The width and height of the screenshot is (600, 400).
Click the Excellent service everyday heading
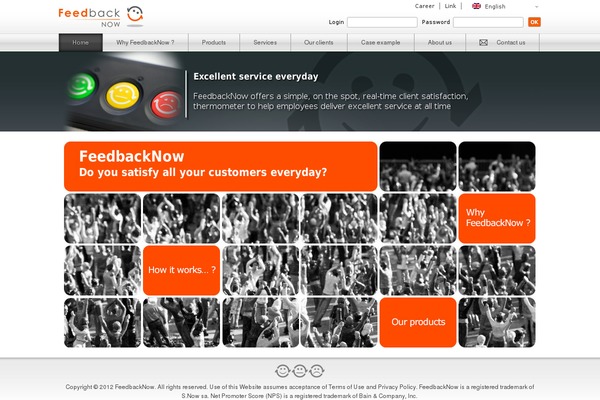(x=256, y=77)
